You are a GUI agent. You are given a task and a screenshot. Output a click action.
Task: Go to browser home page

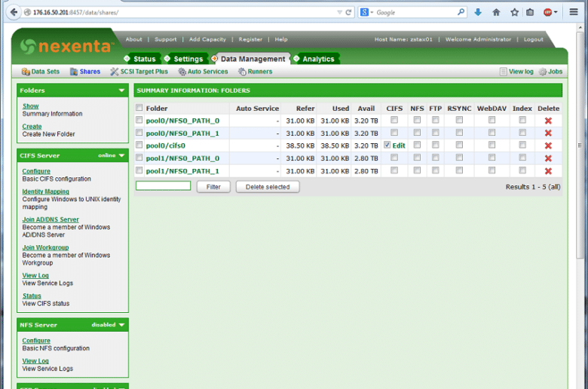tap(496, 12)
